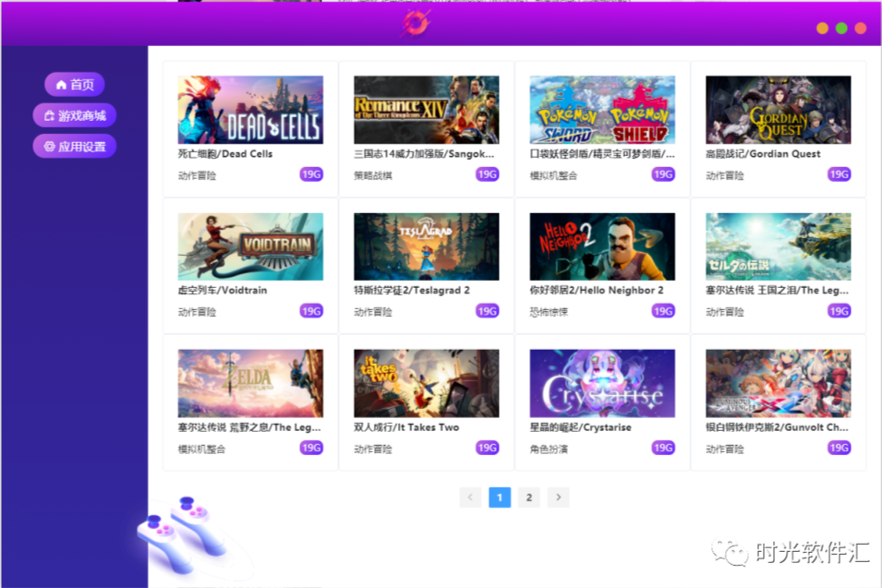Screen dimensions: 882x588
Task: Open the Romance XIV cover thumbnail
Action: pyautogui.click(x=427, y=110)
